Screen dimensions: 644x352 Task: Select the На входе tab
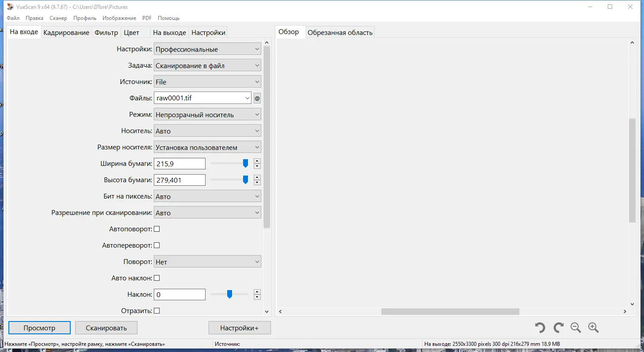click(x=24, y=32)
